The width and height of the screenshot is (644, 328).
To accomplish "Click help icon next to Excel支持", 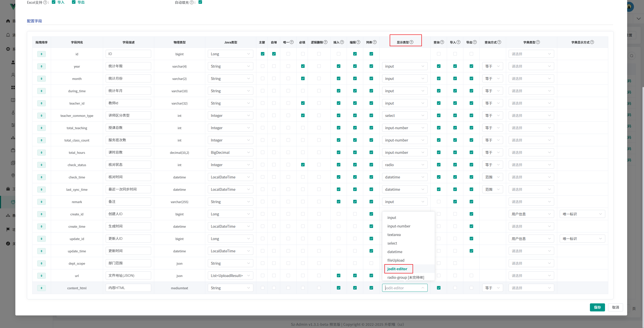I will 45,3.
